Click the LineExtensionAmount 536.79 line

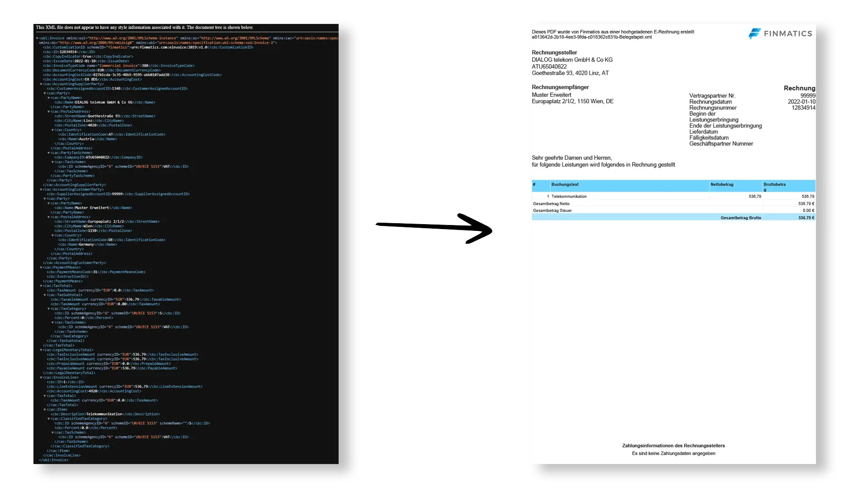tap(124, 387)
